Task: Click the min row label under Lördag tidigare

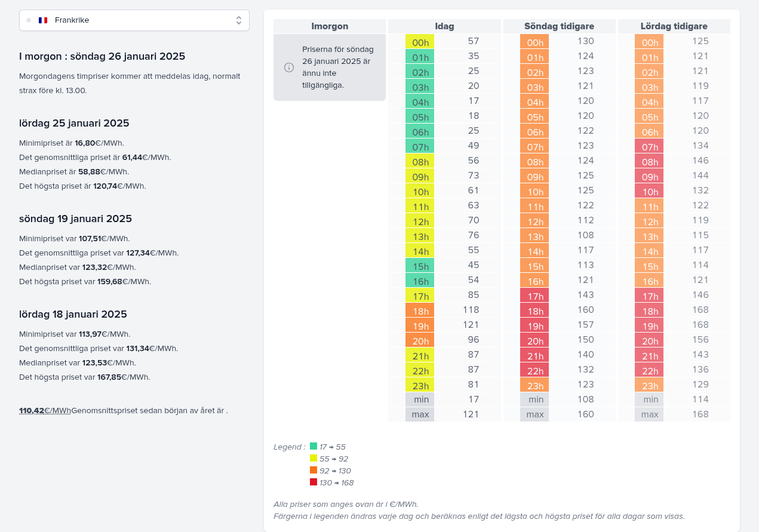Action: pyautogui.click(x=649, y=399)
